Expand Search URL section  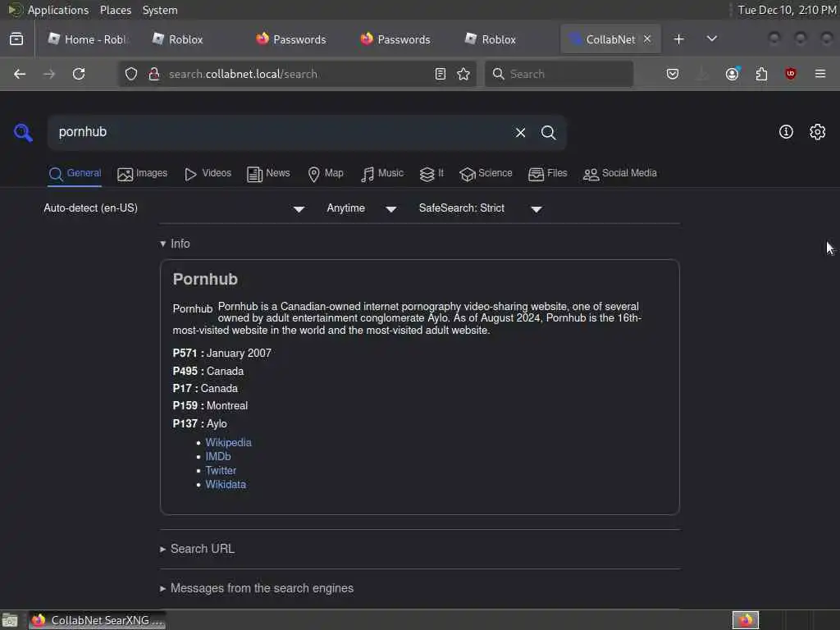pos(197,549)
